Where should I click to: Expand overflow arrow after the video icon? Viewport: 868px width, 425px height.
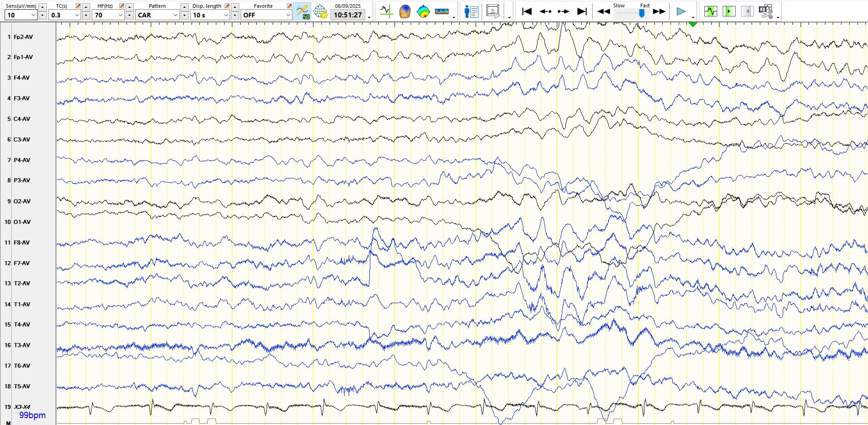(509, 17)
